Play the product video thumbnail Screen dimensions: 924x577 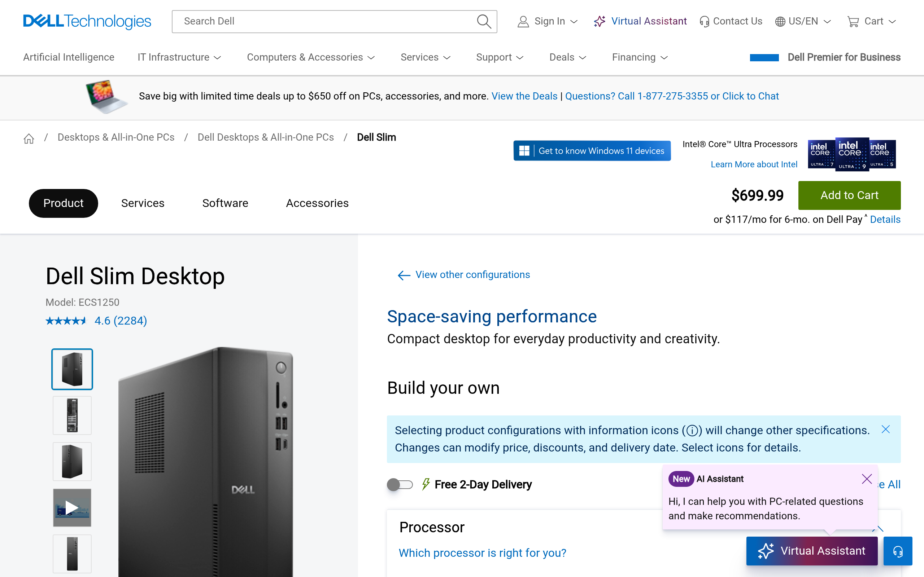click(72, 507)
